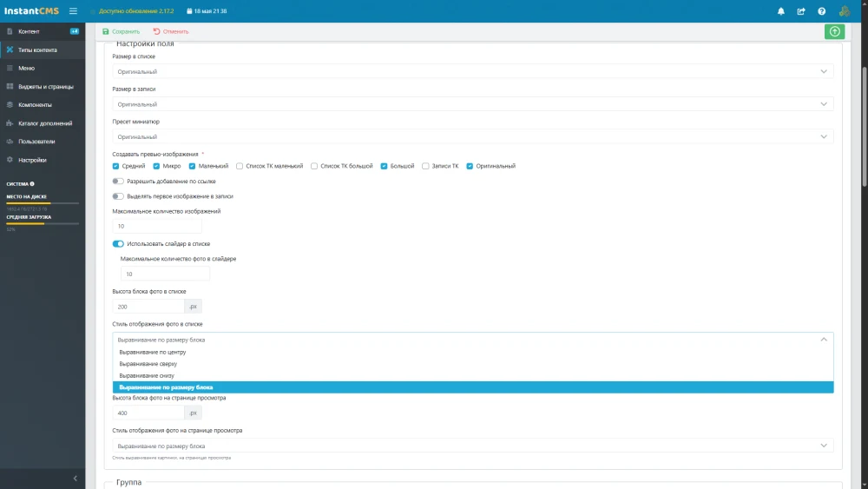868x489 pixels.
Task: Open the Пресет миниатюр dropdown
Action: click(473, 136)
